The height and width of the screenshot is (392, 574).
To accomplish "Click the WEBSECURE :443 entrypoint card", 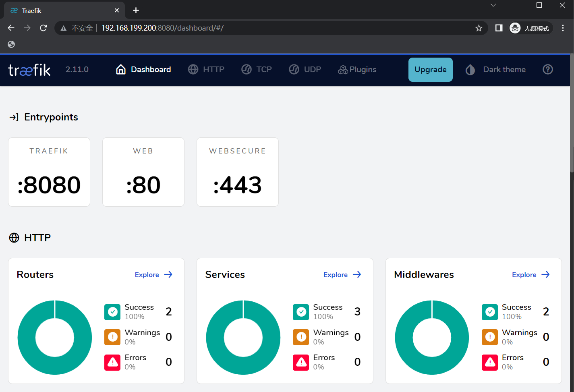I will coord(238,172).
